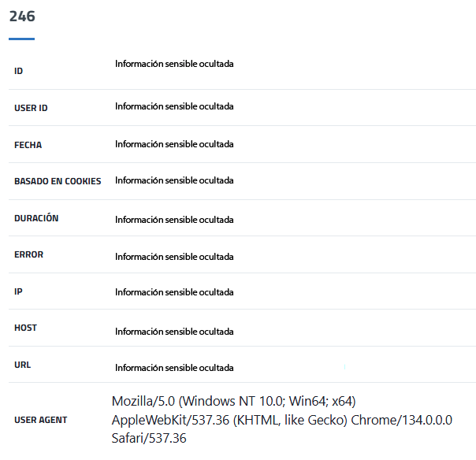Click the USER ID field label
This screenshot has height=460, width=476.
(31, 108)
